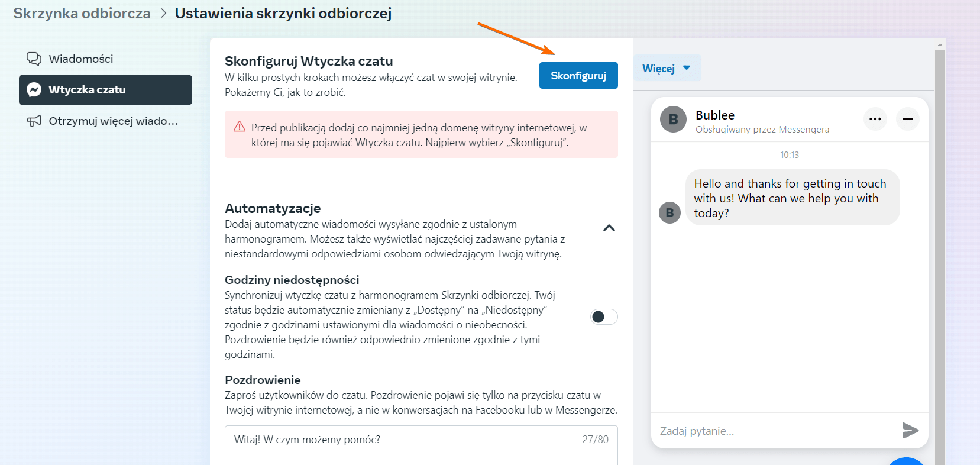Viewport: 980px width, 465px height.
Task: Click the Messenger icon in Wtyczka czatu
Action: click(34, 90)
